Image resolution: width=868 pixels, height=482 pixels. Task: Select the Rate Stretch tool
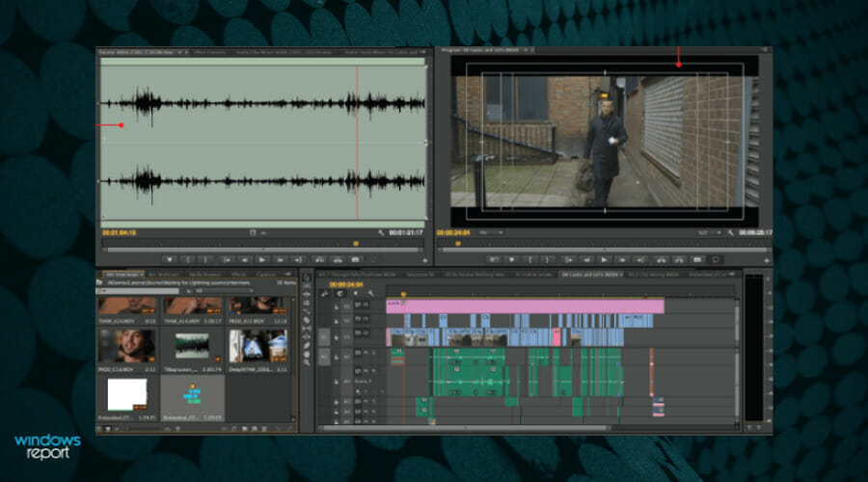pos(306,312)
